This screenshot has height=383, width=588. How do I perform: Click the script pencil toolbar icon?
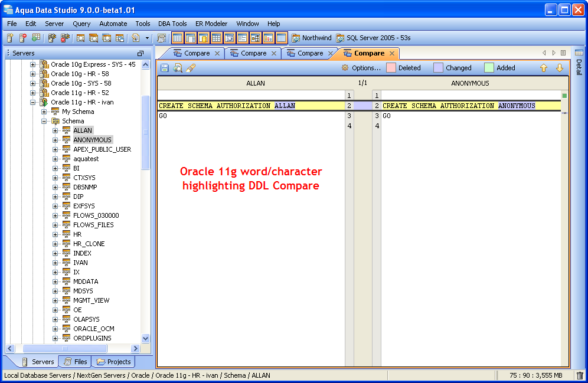pyautogui.click(x=135, y=38)
